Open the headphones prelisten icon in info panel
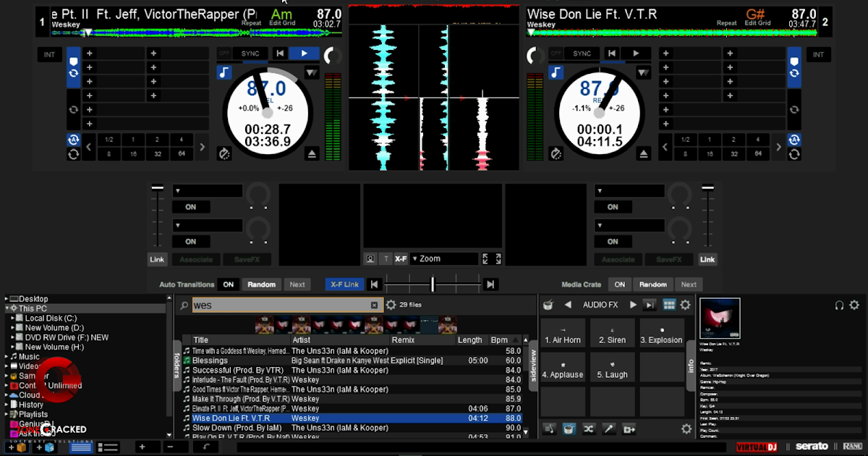The width and height of the screenshot is (868, 456). tap(839, 305)
